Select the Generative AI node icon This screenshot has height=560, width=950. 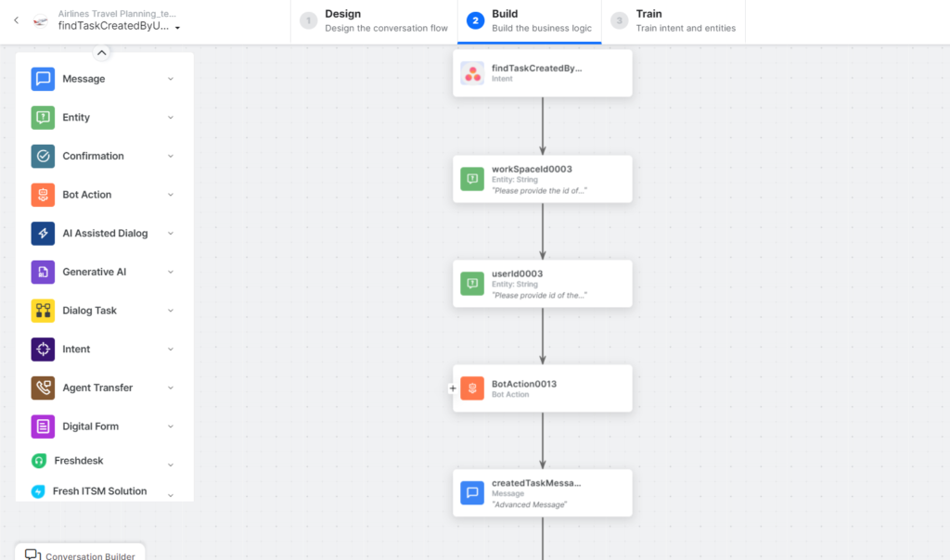coord(42,272)
